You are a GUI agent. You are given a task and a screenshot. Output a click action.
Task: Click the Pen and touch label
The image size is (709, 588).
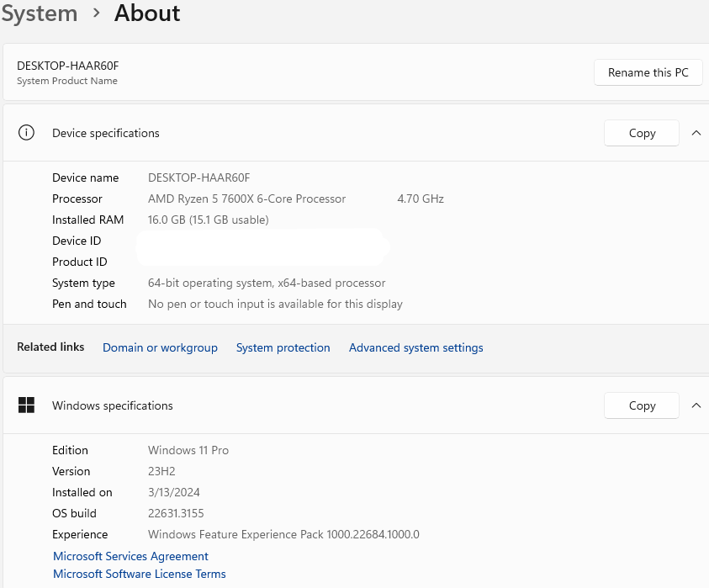point(89,304)
